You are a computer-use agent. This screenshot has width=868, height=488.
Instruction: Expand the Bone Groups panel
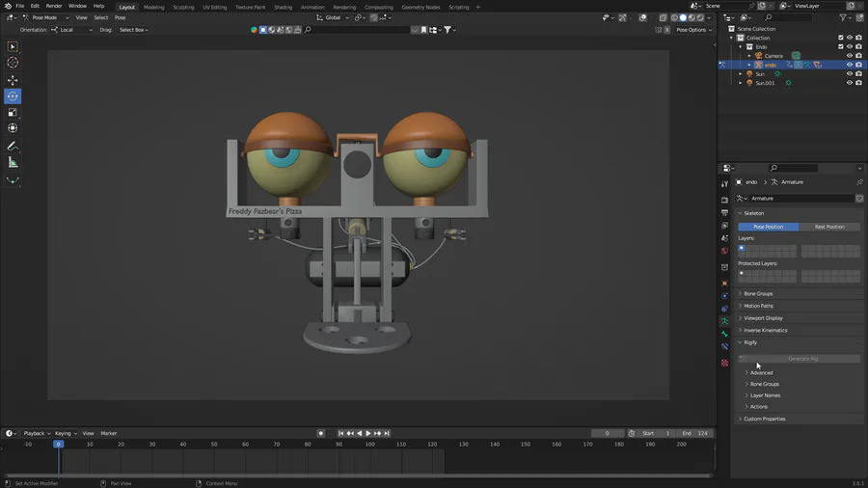click(x=758, y=293)
